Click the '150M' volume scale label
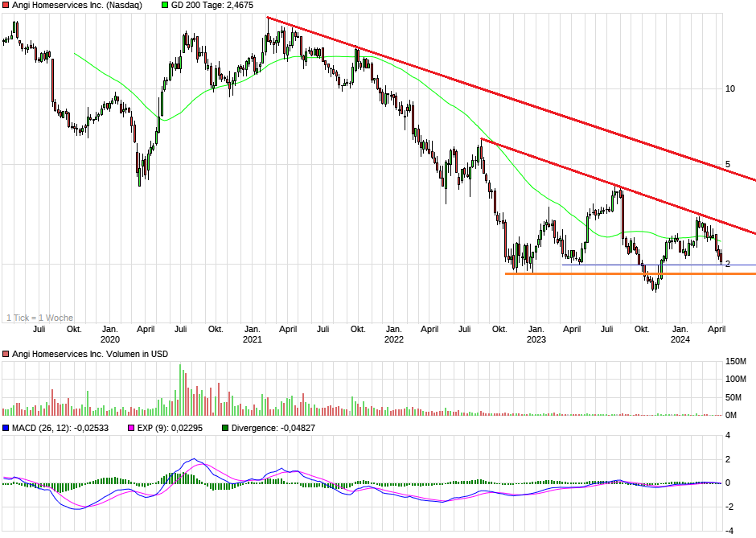Screen dimensions: 756x538 click(738, 361)
